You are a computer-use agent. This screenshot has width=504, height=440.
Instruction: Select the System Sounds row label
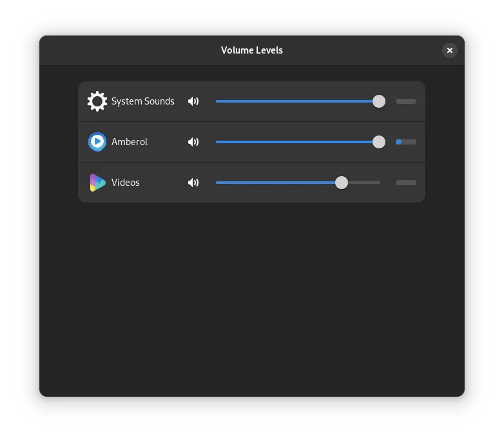pos(143,101)
